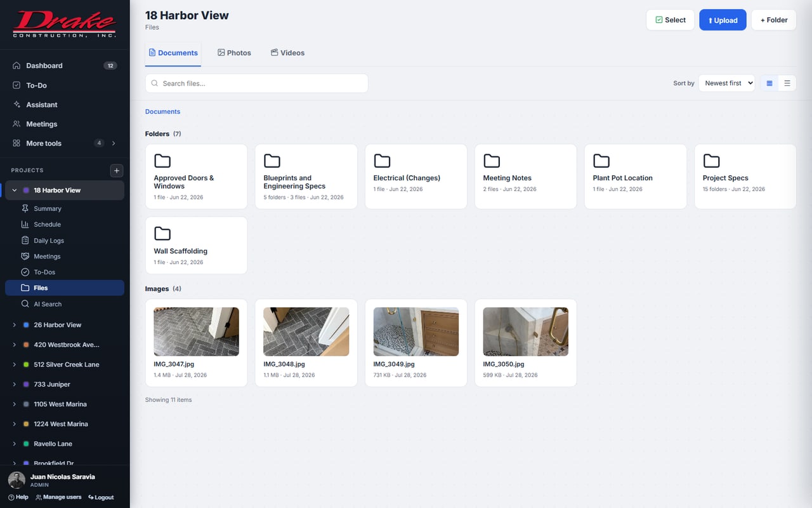Expand the 26 Harbor View project
This screenshot has height=508, width=812.
(15, 325)
